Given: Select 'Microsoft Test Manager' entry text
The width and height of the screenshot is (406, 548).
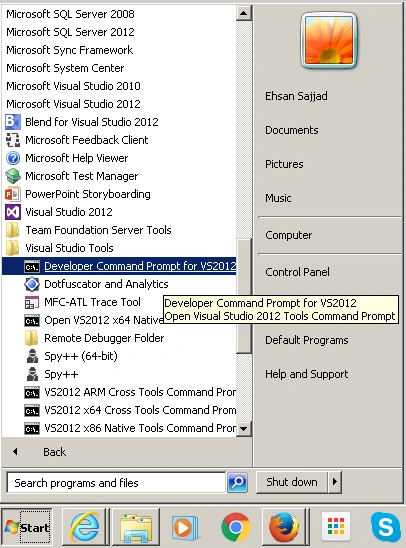Looking at the screenshot, I should pos(81,176).
